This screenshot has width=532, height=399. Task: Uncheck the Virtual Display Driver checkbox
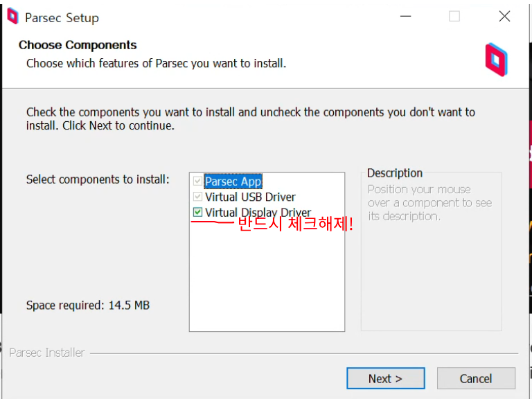[x=197, y=212]
